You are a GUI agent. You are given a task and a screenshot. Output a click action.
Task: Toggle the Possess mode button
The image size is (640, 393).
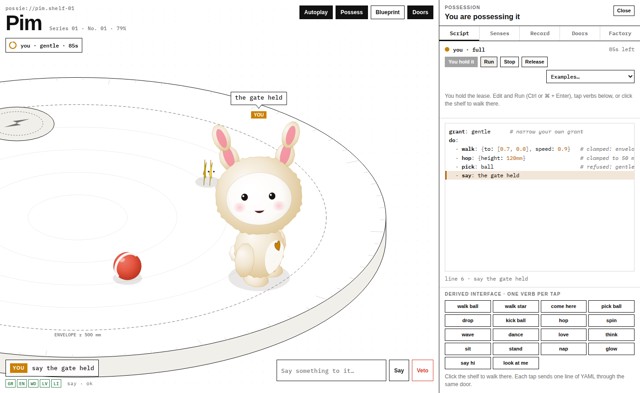351,12
